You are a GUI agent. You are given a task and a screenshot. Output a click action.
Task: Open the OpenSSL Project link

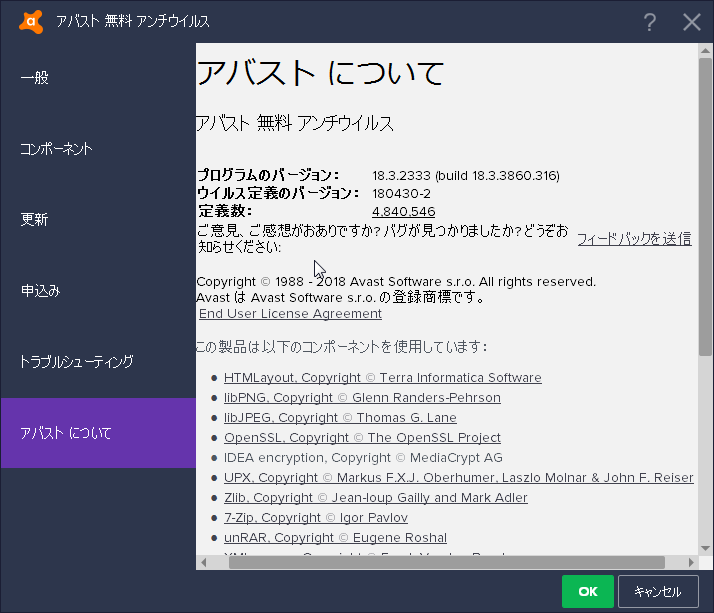point(362,438)
